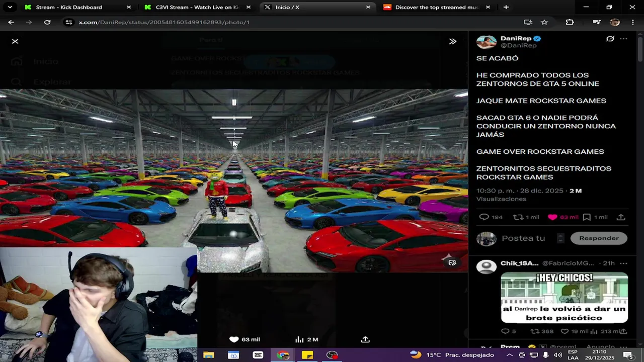Click image edit icon on photo corner
The height and width of the screenshot is (362, 644).
452,262
